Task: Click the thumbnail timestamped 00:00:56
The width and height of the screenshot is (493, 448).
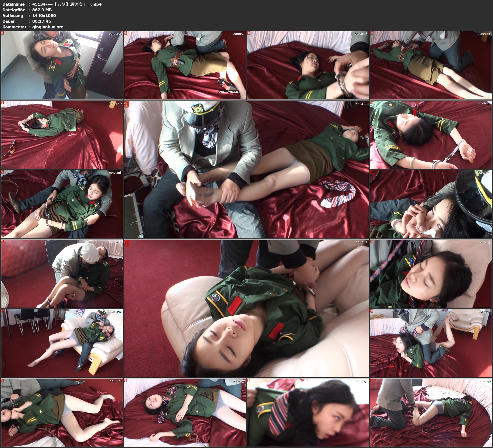Action: [62, 65]
